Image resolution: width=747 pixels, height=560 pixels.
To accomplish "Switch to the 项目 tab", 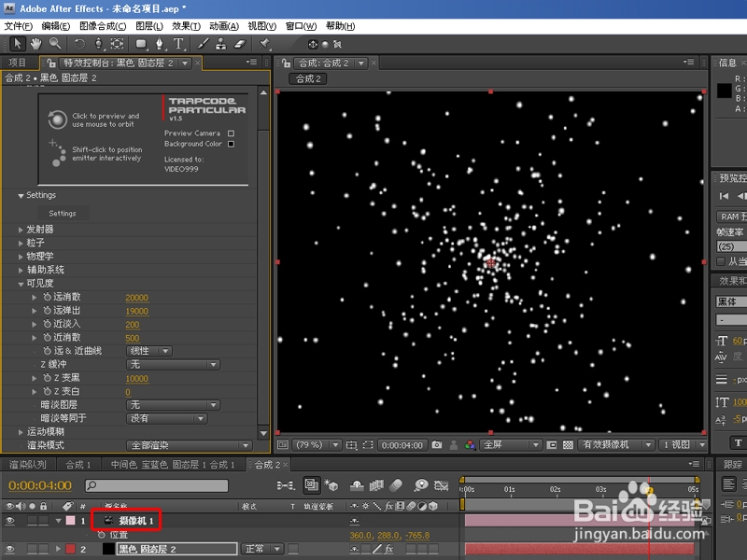I will click(x=18, y=63).
